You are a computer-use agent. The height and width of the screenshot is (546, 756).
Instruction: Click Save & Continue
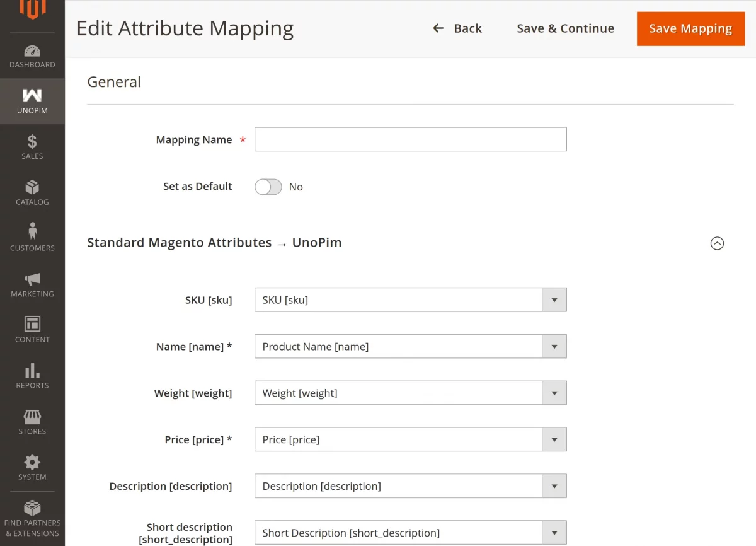pos(566,28)
